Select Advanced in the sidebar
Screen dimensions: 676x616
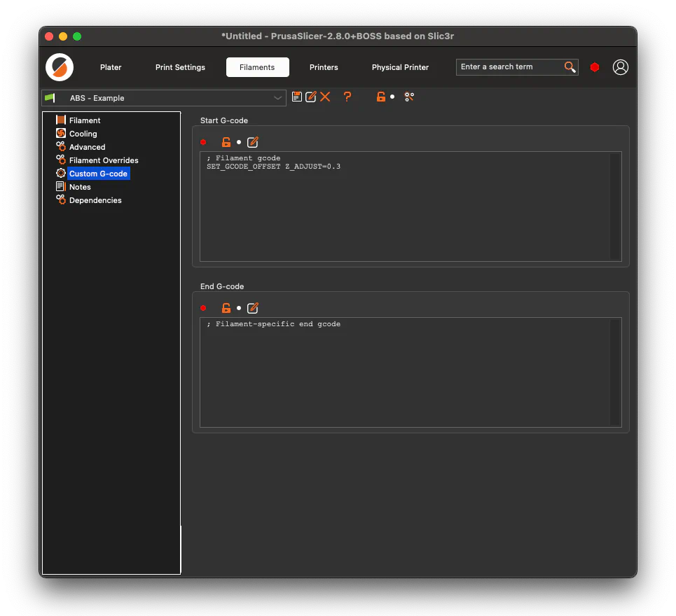point(87,147)
